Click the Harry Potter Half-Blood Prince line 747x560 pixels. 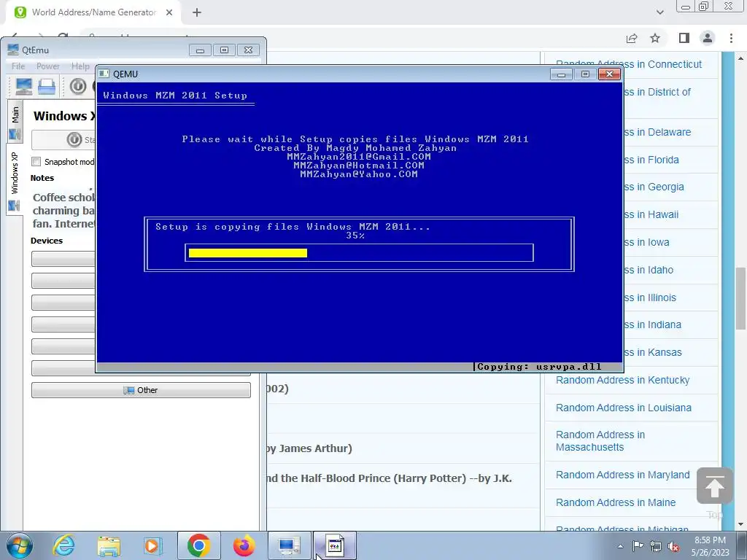[390, 478]
